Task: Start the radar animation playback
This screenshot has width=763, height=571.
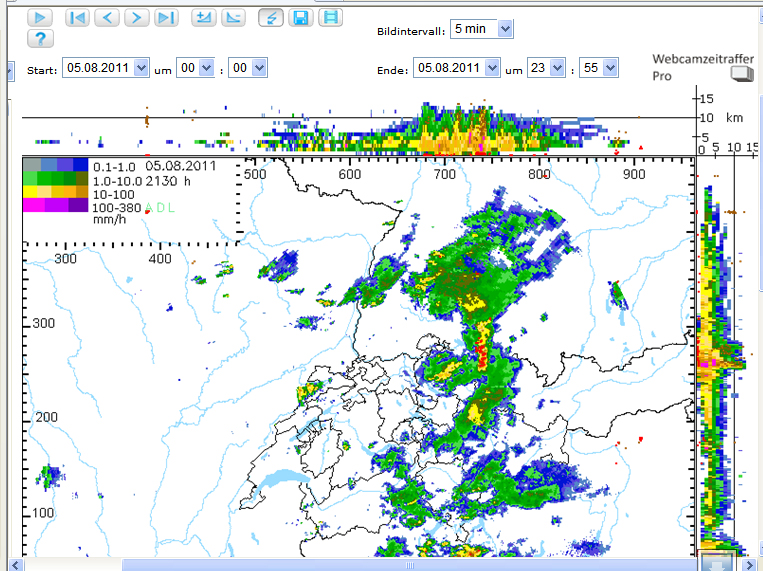Action: pyautogui.click(x=39, y=17)
